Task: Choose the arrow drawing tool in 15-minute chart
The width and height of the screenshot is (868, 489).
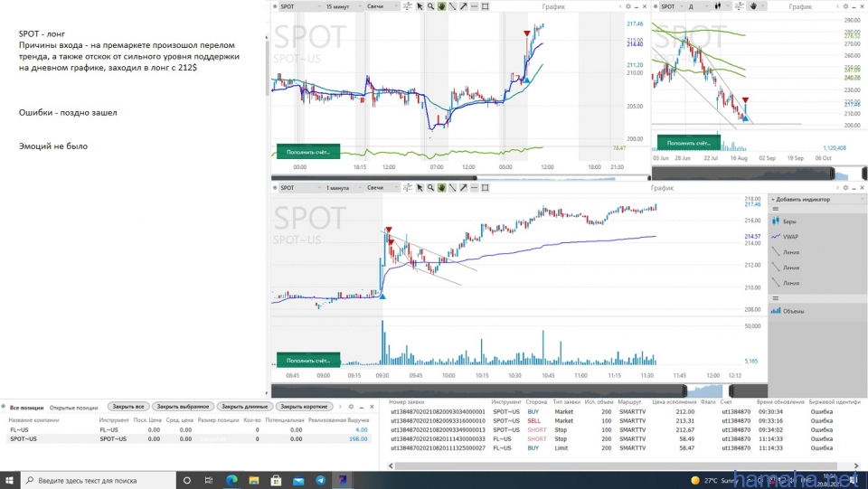Action: click(x=463, y=6)
